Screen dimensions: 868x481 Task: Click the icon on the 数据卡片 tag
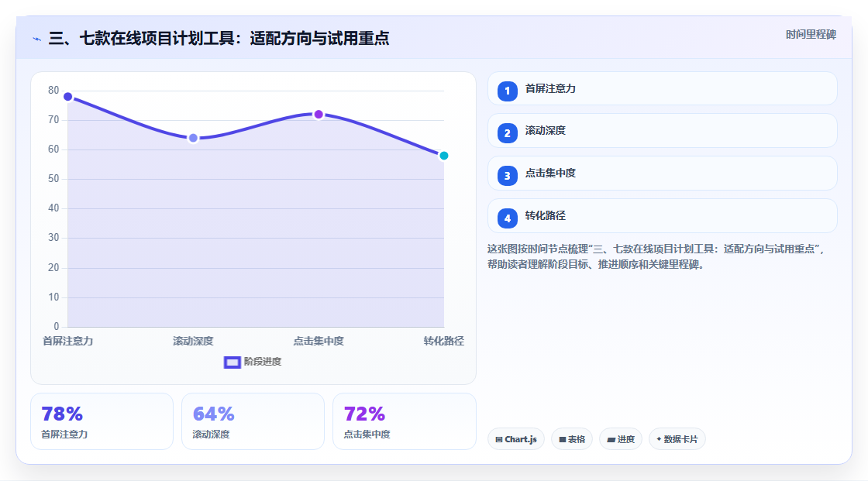659,439
